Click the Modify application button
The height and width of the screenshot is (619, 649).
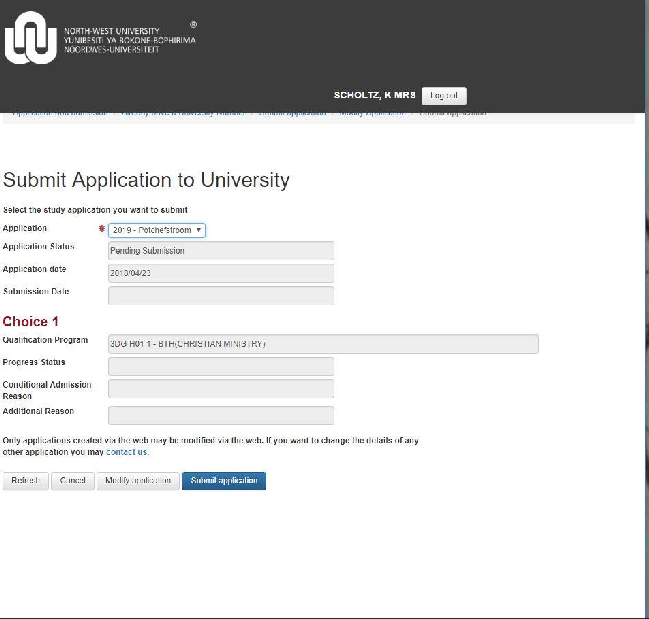coord(139,481)
